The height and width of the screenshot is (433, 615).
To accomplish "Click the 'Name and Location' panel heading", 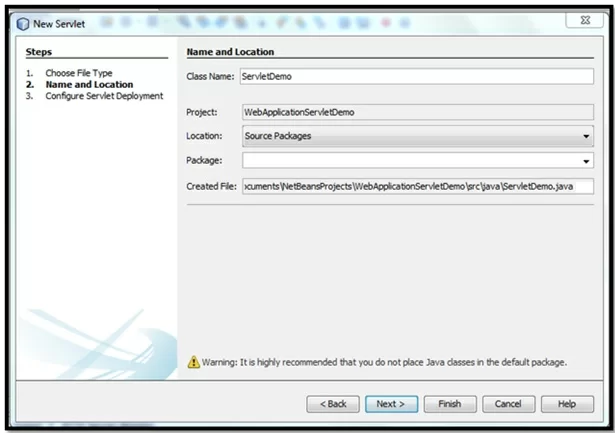I will (x=230, y=52).
